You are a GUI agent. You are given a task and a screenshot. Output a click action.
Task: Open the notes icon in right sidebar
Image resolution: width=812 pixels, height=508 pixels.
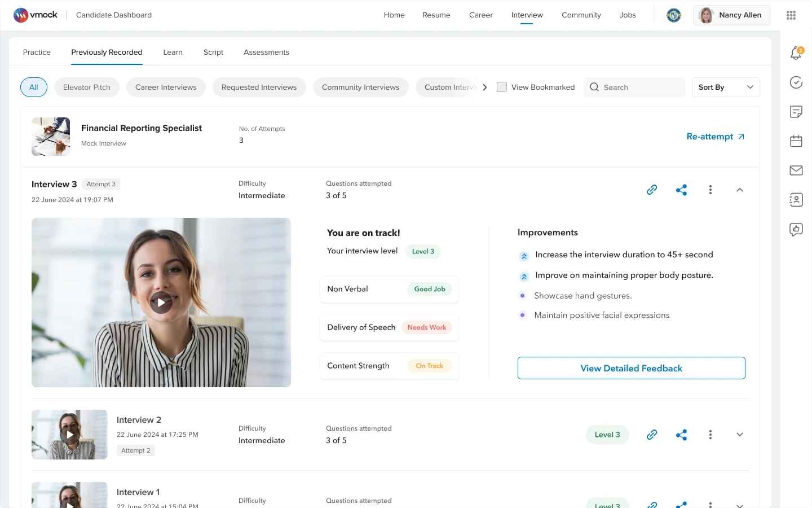pyautogui.click(x=796, y=112)
